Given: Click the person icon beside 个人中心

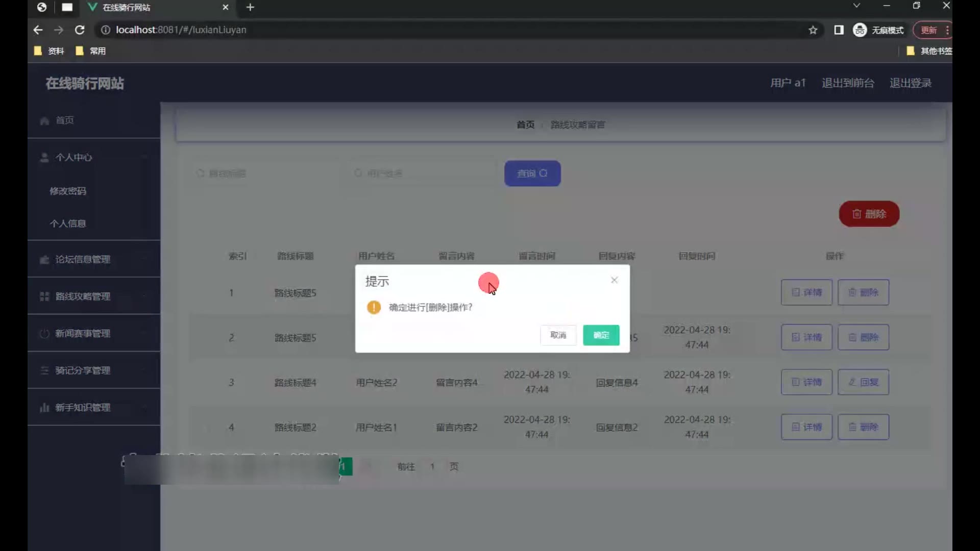Looking at the screenshot, I should [x=44, y=158].
